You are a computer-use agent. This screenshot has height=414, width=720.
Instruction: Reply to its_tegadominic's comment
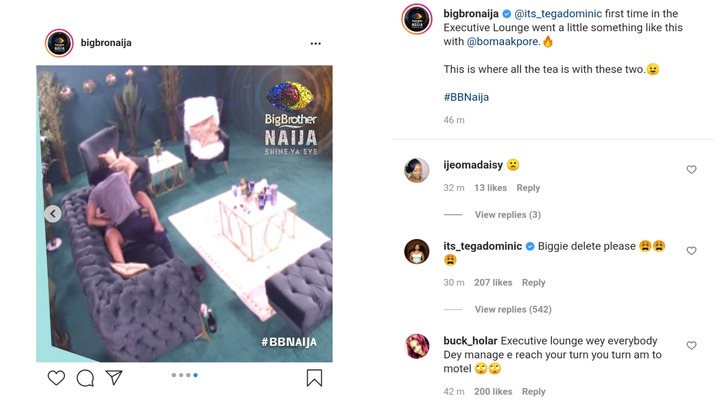534,283
